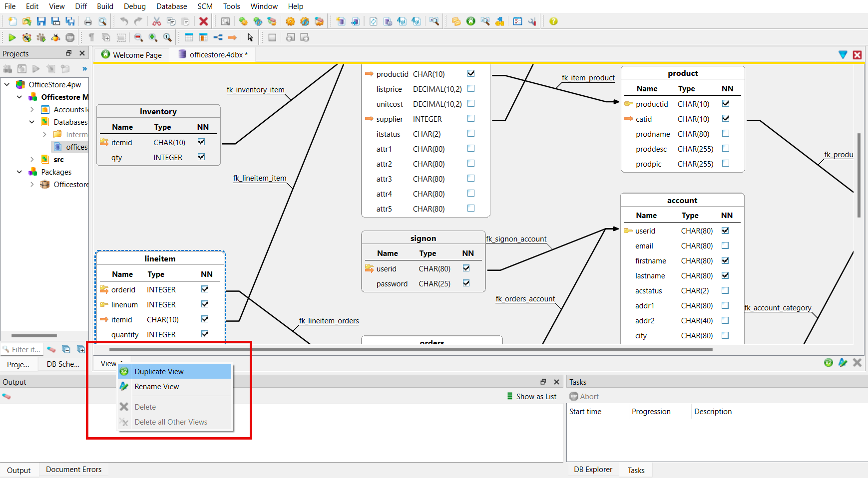
Task: Open the Print icon in the toolbar
Action: [88, 21]
